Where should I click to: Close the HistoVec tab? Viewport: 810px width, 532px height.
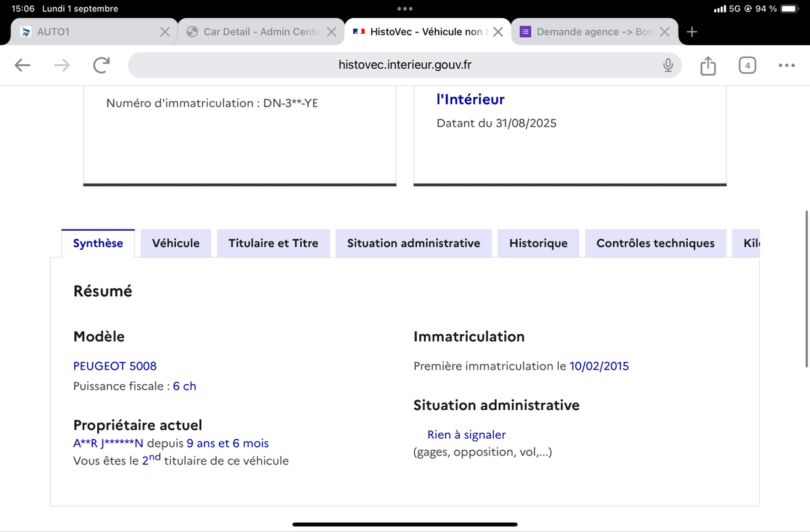498,32
